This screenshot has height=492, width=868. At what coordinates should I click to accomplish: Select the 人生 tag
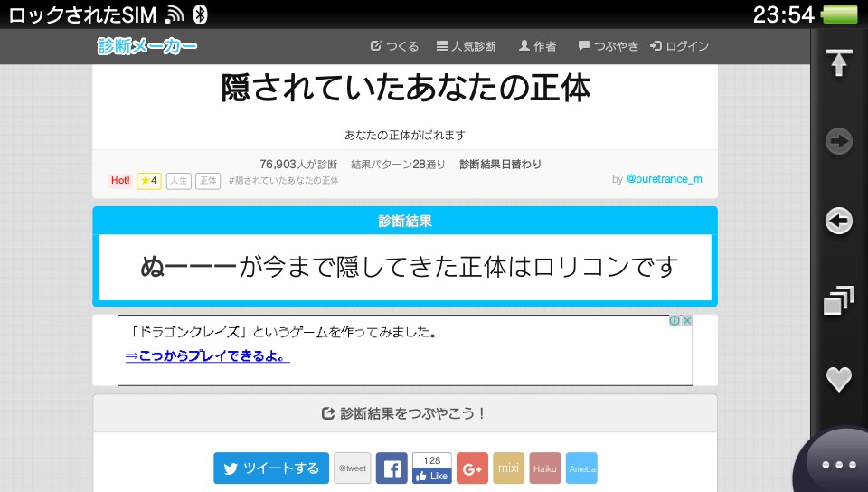click(x=178, y=180)
